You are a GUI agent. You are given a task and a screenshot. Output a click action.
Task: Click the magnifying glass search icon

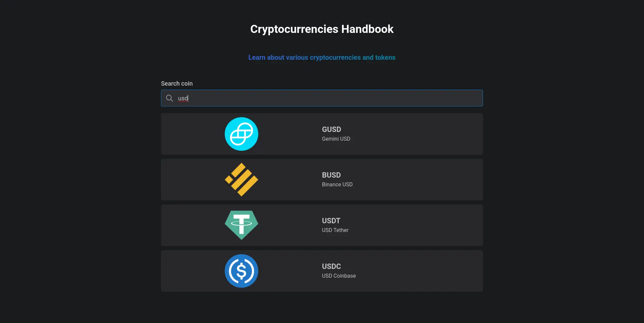170,98
